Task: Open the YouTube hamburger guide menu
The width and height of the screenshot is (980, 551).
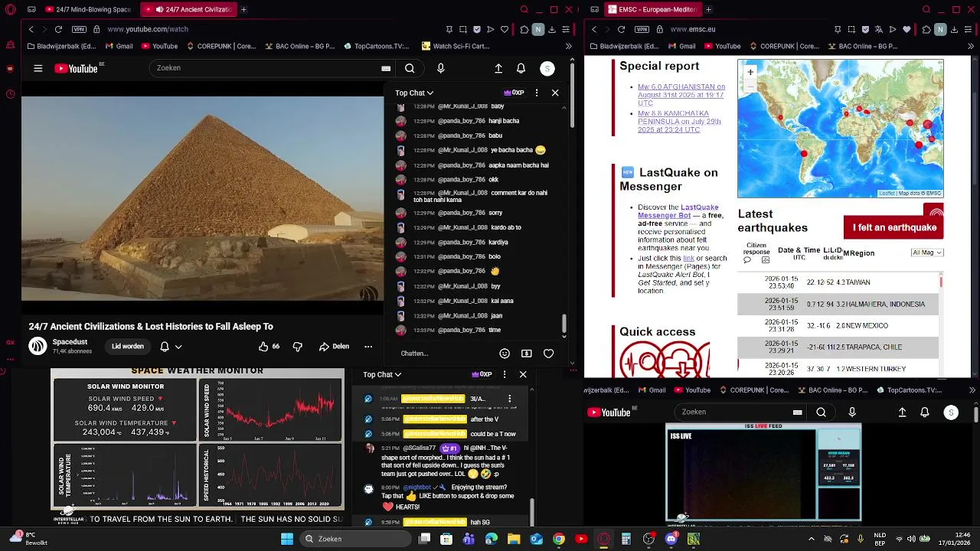Action: 38,68
